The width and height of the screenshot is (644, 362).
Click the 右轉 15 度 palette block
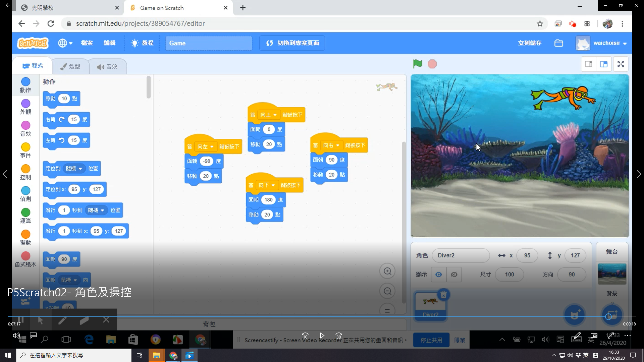(x=66, y=119)
